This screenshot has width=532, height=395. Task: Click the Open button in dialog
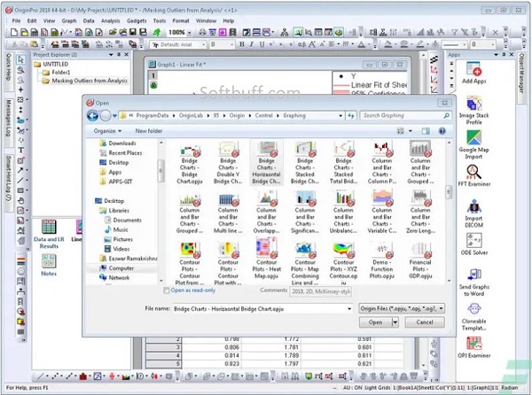click(375, 322)
